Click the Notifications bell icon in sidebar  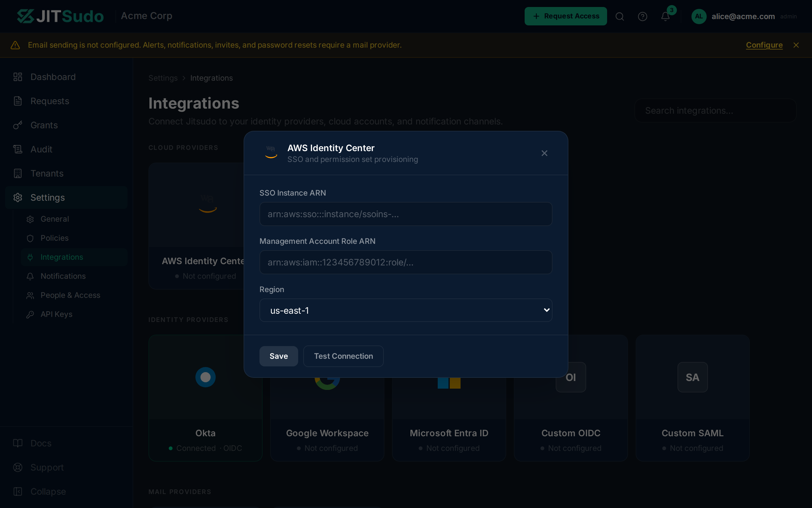pyautogui.click(x=30, y=276)
